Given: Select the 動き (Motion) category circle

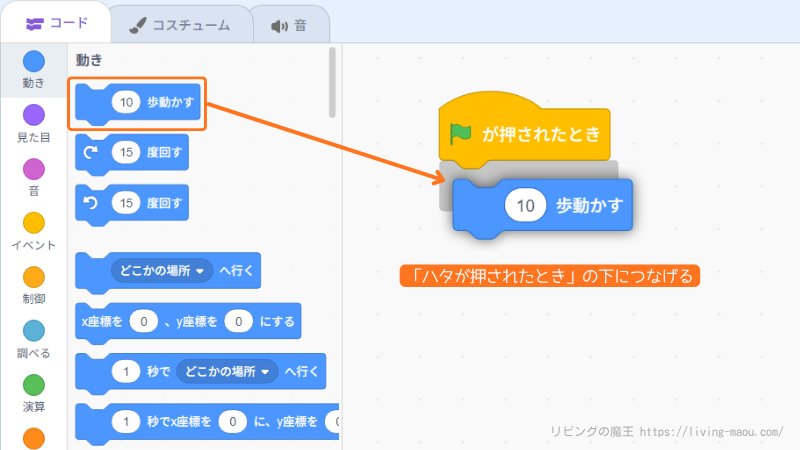Looking at the screenshot, I should point(34,62).
